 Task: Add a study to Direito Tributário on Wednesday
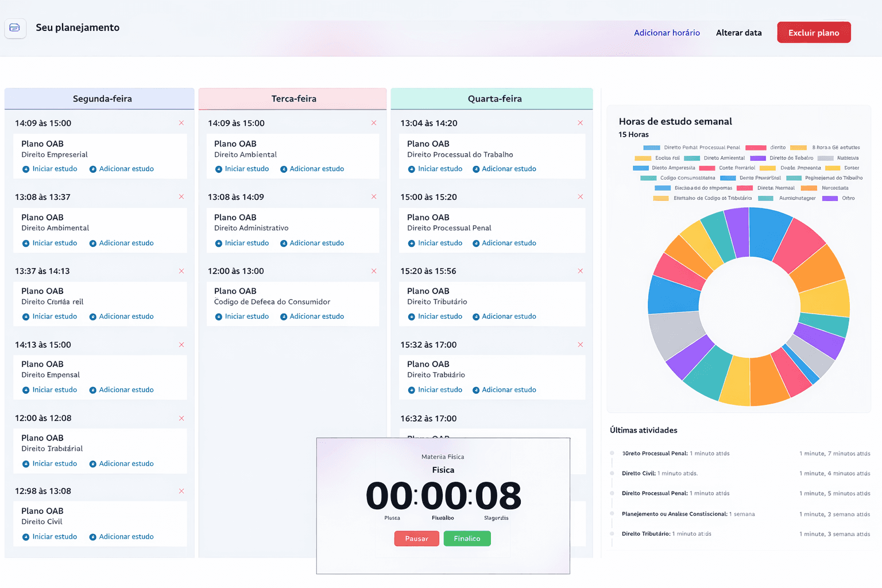504,316
